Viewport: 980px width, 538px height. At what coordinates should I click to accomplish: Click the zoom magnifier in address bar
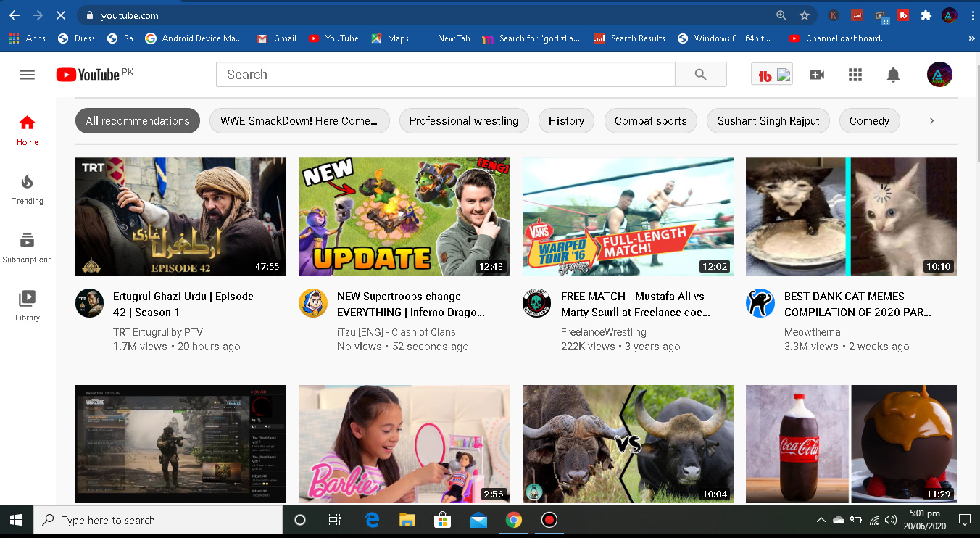pos(781,15)
